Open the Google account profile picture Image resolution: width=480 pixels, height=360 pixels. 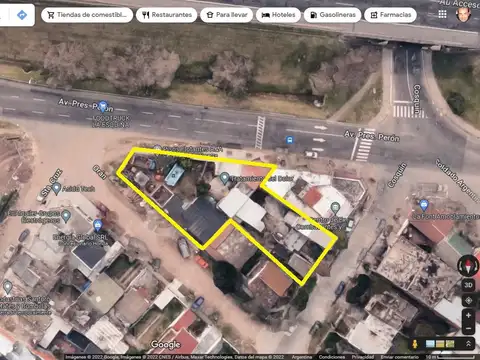pyautogui.click(x=463, y=14)
